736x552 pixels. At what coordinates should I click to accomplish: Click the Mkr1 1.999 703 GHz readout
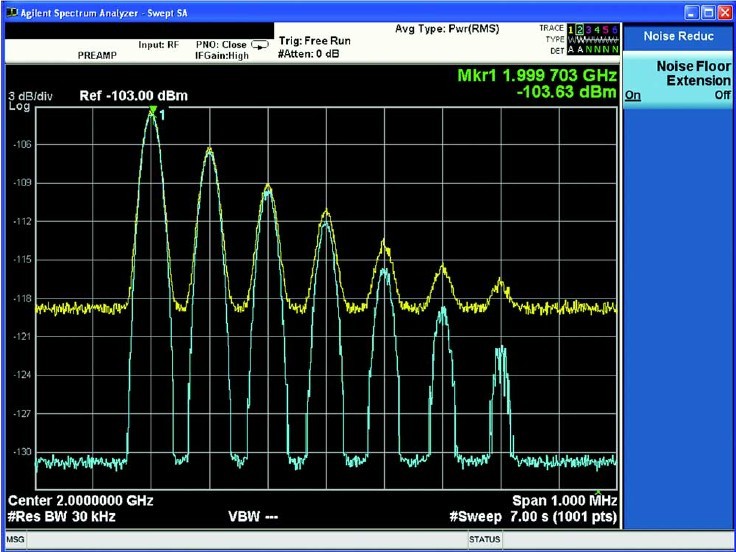click(537, 76)
